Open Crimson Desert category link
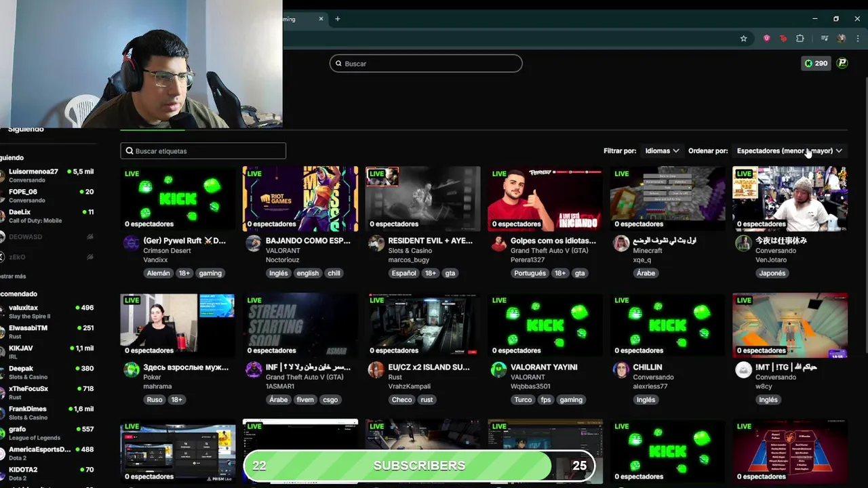This screenshot has height=488, width=868. (167, 251)
